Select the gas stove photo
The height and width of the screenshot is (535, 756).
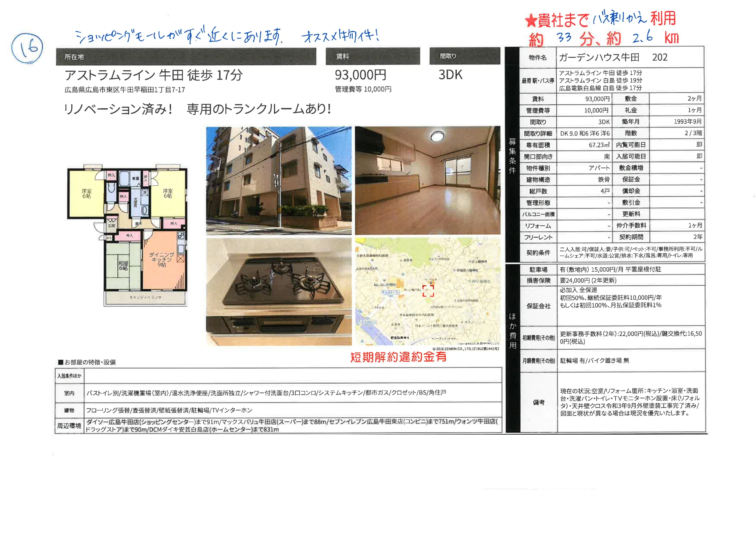(x=279, y=292)
